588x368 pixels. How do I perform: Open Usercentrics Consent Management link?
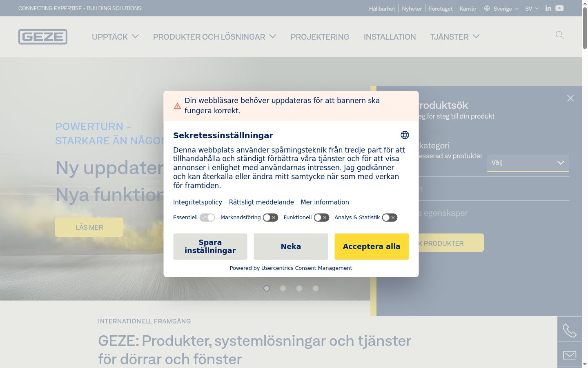pos(307,268)
